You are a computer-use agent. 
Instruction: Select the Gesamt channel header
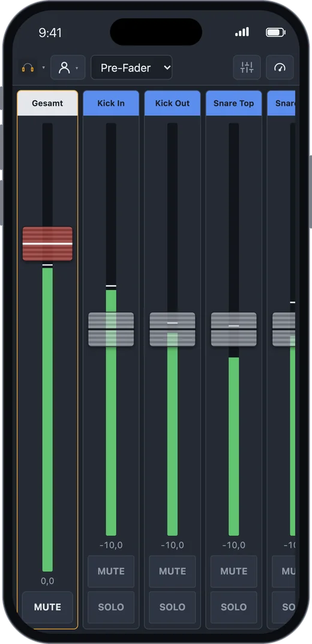47,103
